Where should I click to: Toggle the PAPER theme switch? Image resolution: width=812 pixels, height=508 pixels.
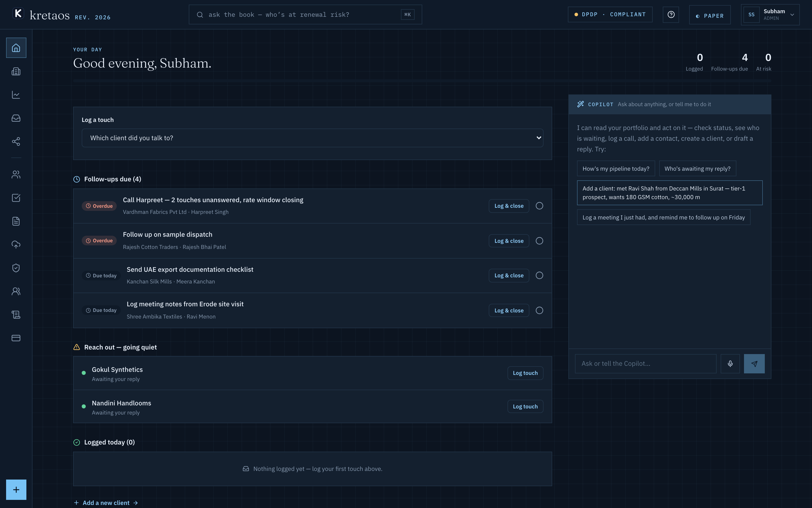(x=710, y=15)
